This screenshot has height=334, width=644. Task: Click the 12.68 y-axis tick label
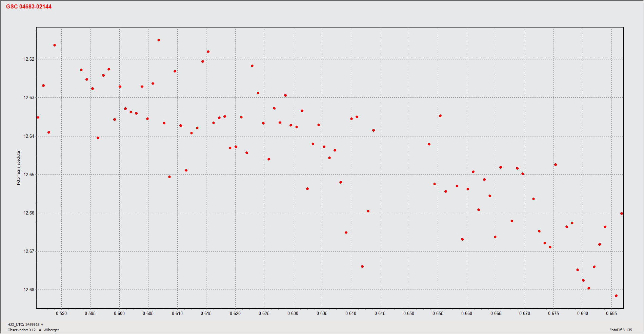click(29, 290)
